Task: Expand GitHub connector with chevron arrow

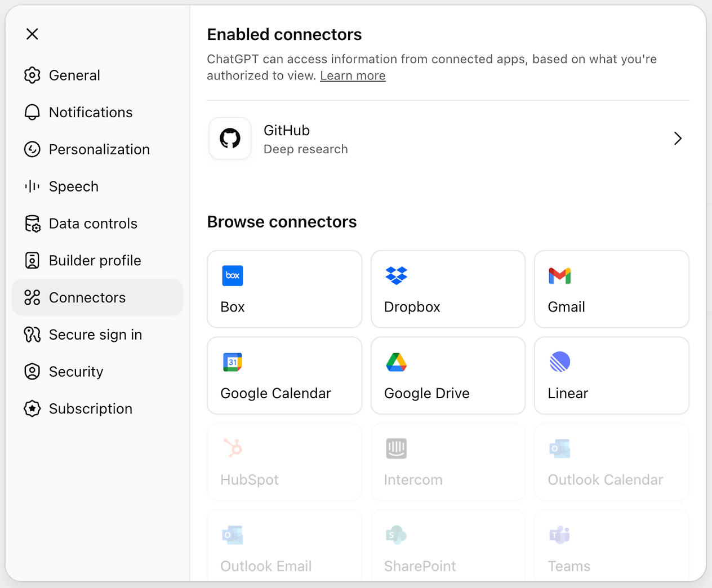Action: point(678,139)
